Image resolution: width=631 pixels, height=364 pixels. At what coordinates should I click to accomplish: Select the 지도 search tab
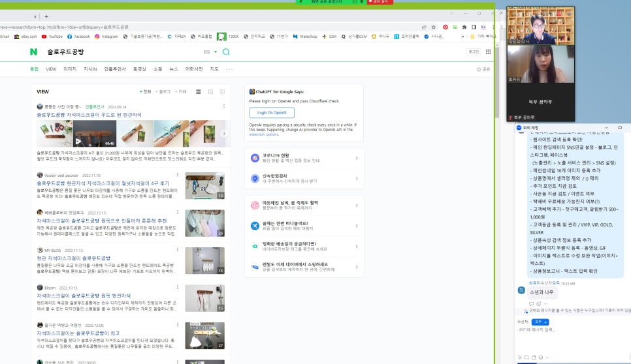(x=214, y=69)
